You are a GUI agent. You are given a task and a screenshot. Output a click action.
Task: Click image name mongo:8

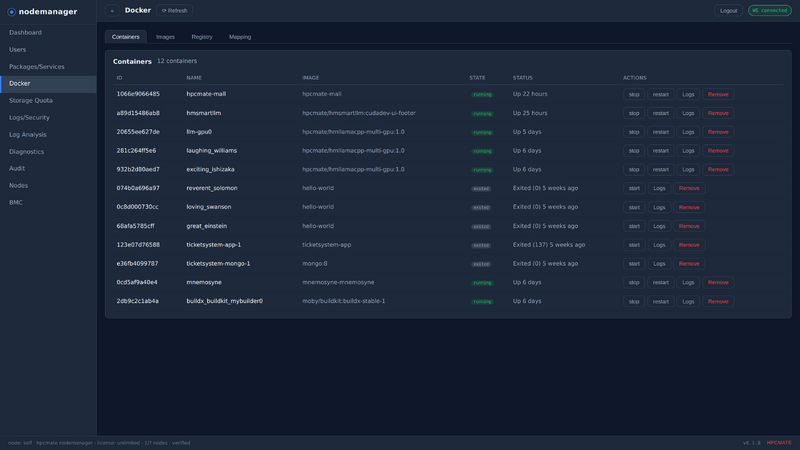315,263
